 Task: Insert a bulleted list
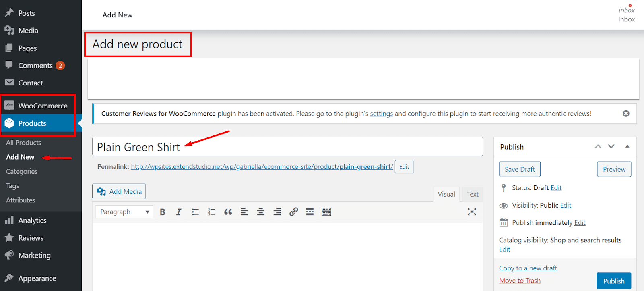click(195, 212)
